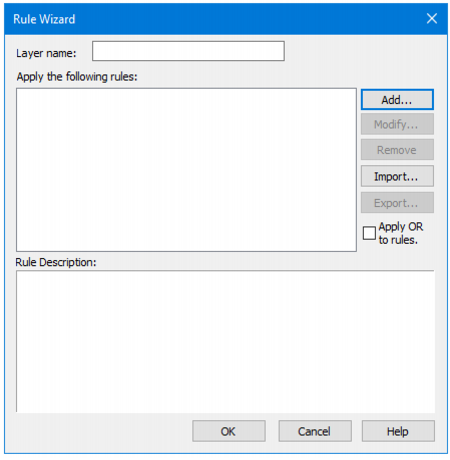Import rules with the Import button
The image size is (450, 460).
pyautogui.click(x=397, y=176)
